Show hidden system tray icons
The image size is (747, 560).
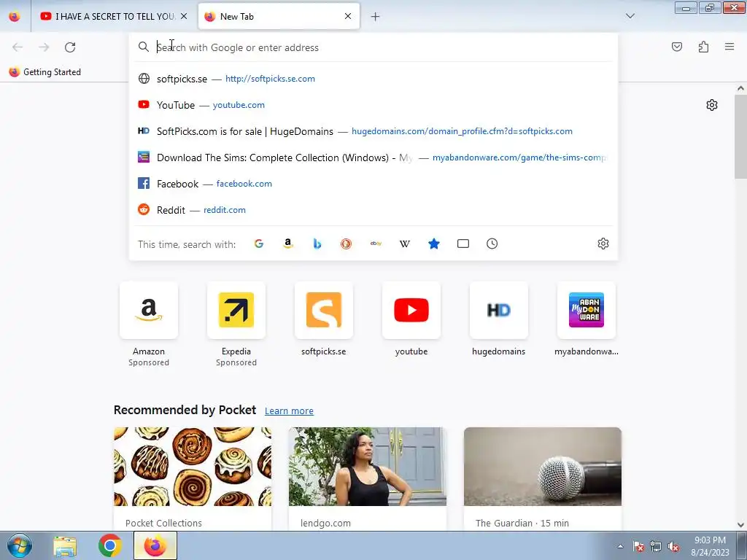click(620, 546)
